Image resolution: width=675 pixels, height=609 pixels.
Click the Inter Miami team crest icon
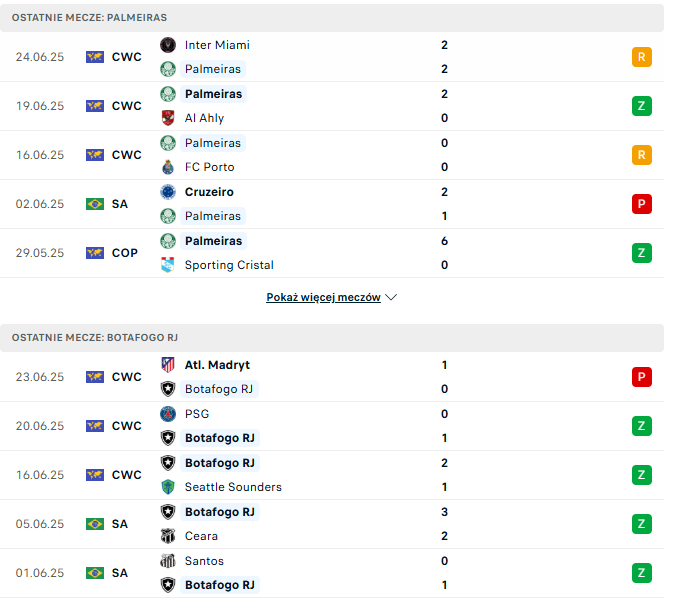click(x=168, y=45)
